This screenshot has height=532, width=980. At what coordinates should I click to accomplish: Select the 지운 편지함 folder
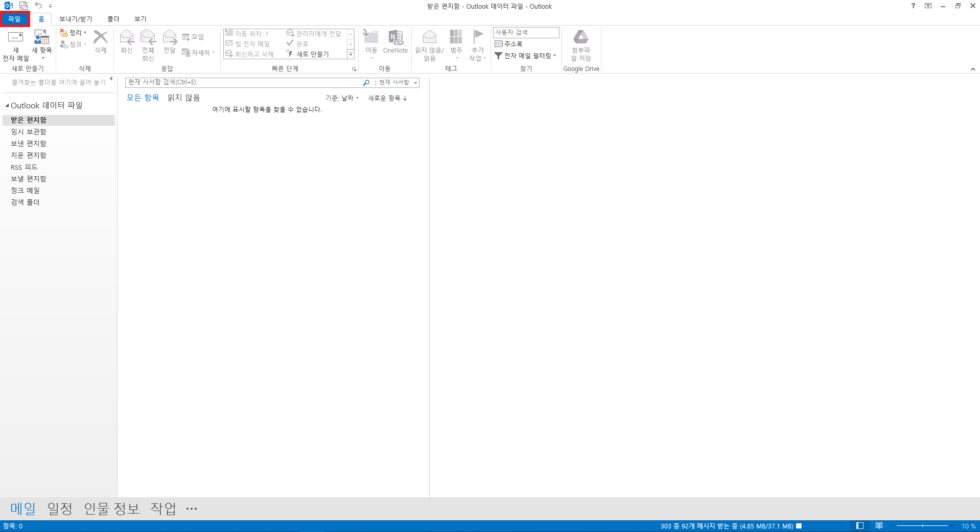click(59, 155)
